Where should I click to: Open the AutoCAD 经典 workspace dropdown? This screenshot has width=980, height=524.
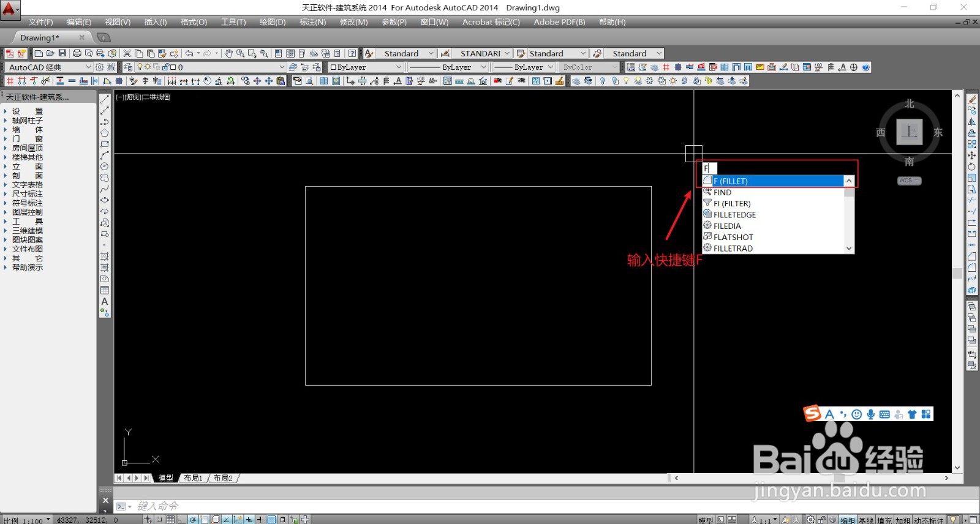click(x=50, y=67)
